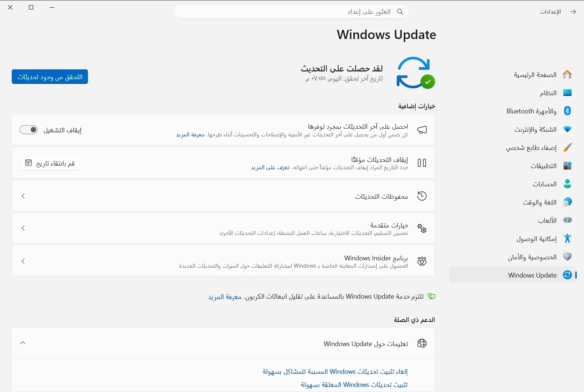Toggle the get latest updates switch
The image size is (584, 392).
(28, 130)
